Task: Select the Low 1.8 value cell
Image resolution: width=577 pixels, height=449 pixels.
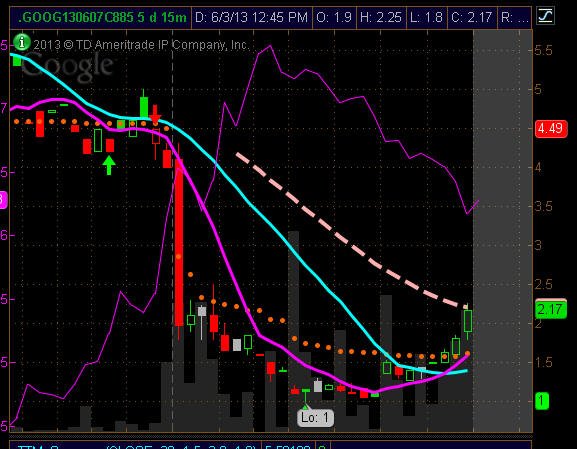Action: [426, 17]
